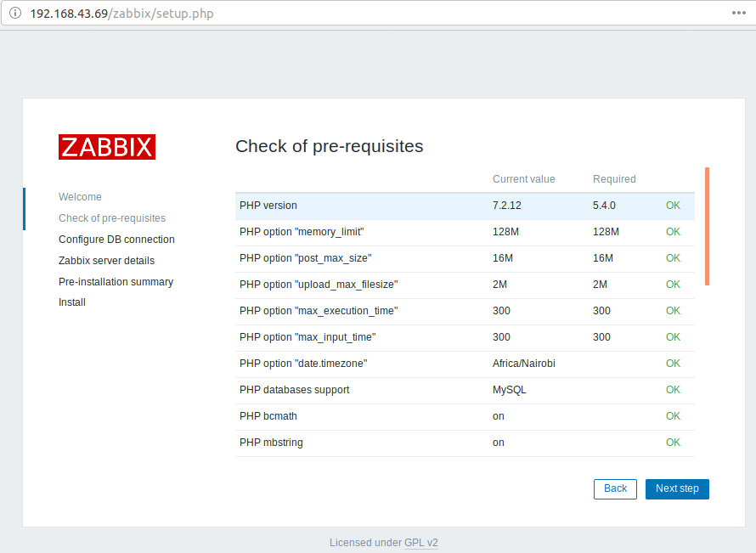
Task: Click the current value 2M for upload_max_filesize
Action: [x=500, y=285]
